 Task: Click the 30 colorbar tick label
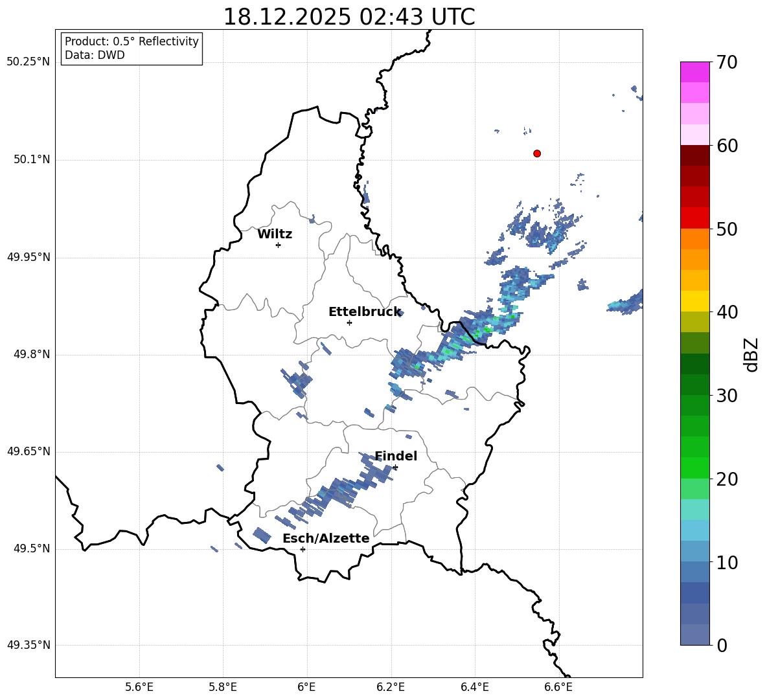click(727, 396)
